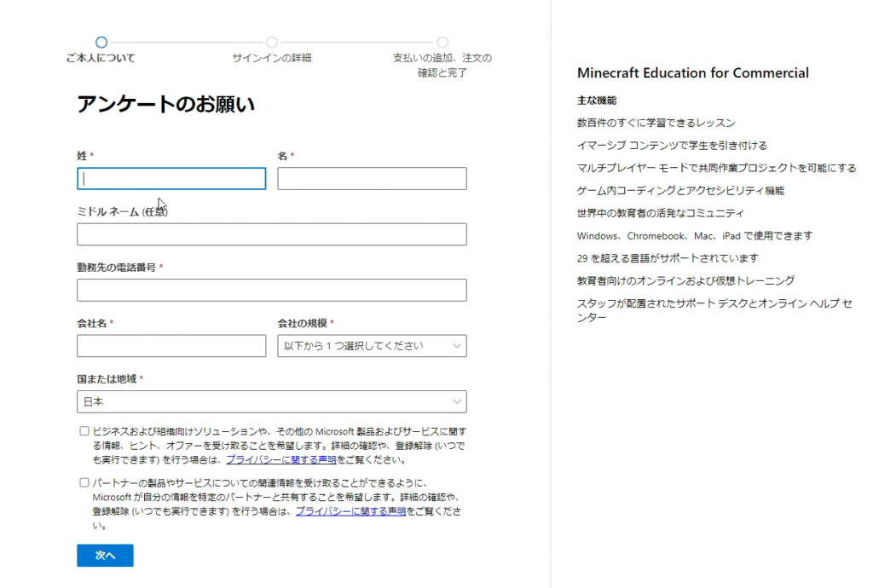Screen dimensions: 873x588
Task: Focus the 姓 text field
Action: tap(171, 179)
